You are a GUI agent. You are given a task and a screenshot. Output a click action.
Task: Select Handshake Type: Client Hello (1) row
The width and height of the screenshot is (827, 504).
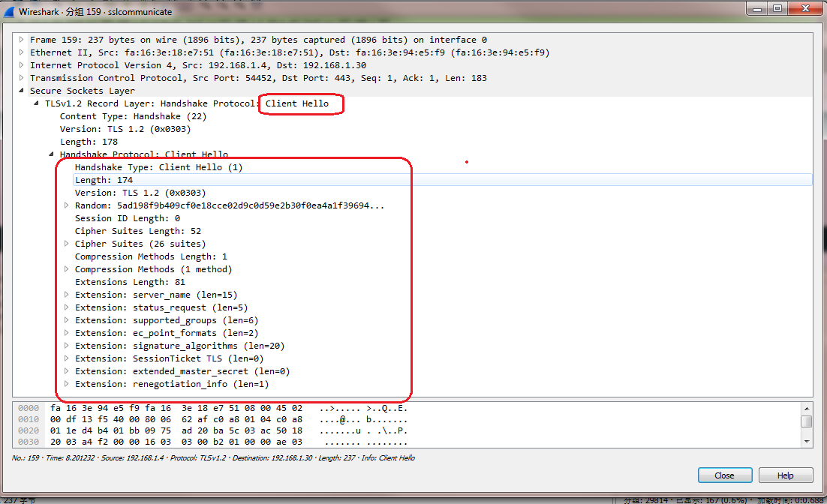point(159,167)
